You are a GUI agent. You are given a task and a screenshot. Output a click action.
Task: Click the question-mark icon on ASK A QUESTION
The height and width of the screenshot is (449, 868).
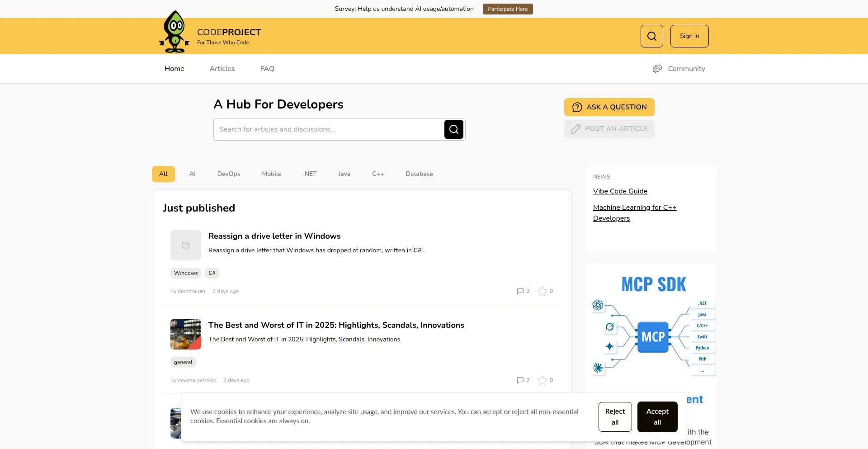(x=577, y=107)
